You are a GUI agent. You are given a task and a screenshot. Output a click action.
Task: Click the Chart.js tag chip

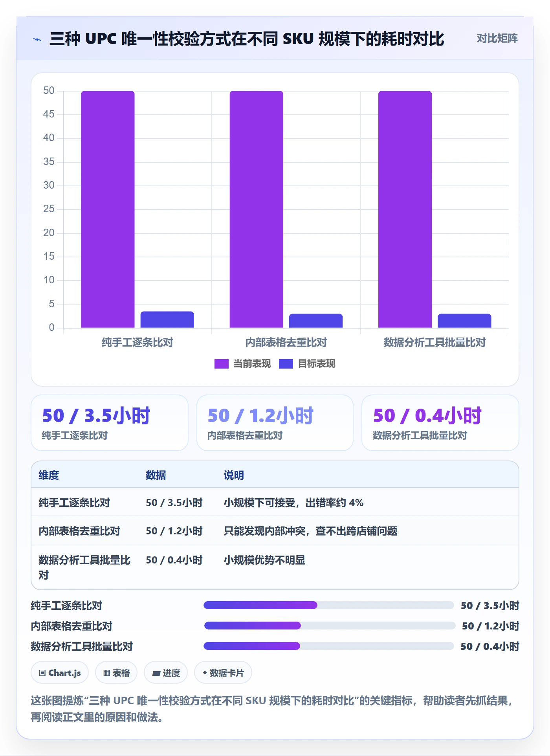point(60,673)
